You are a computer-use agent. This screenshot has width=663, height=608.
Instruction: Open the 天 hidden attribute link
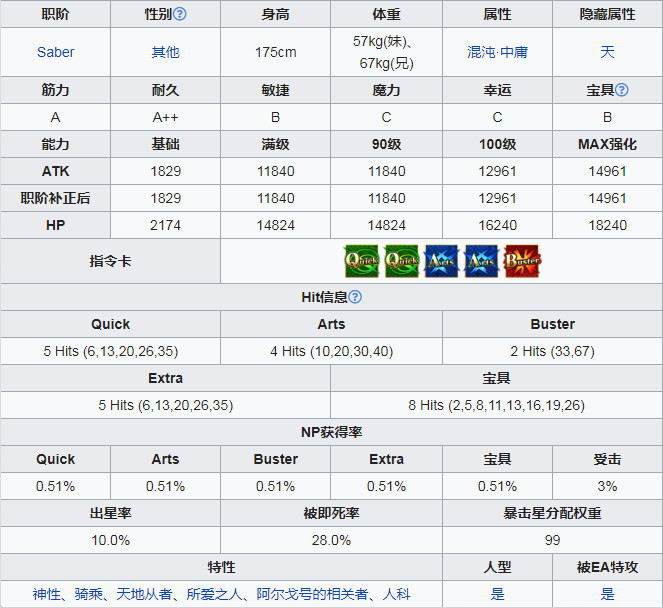[x=607, y=52]
